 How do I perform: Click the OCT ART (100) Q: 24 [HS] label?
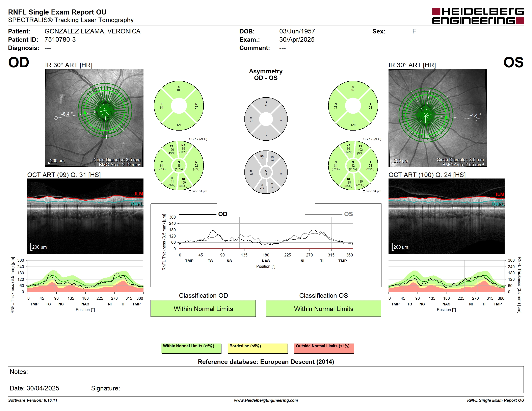click(x=427, y=175)
